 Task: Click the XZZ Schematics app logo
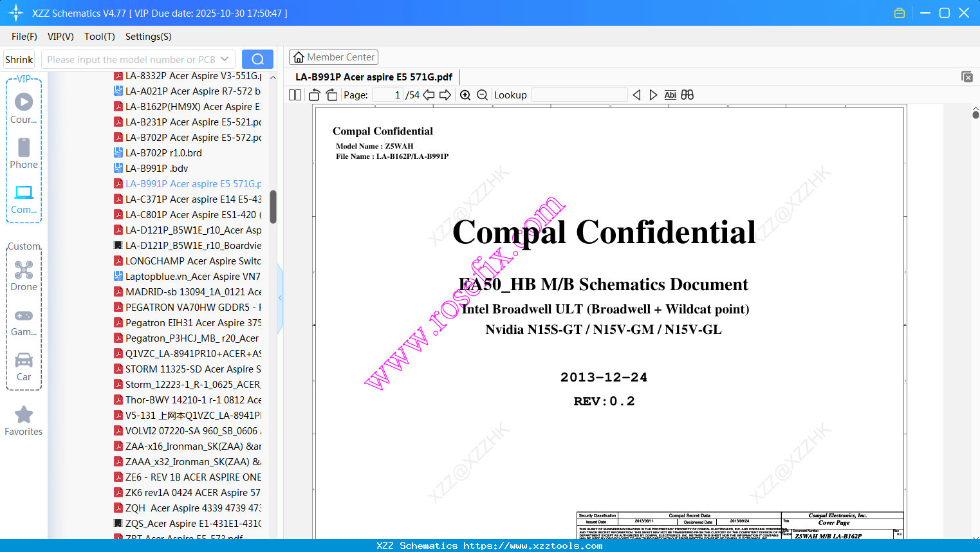coord(16,13)
